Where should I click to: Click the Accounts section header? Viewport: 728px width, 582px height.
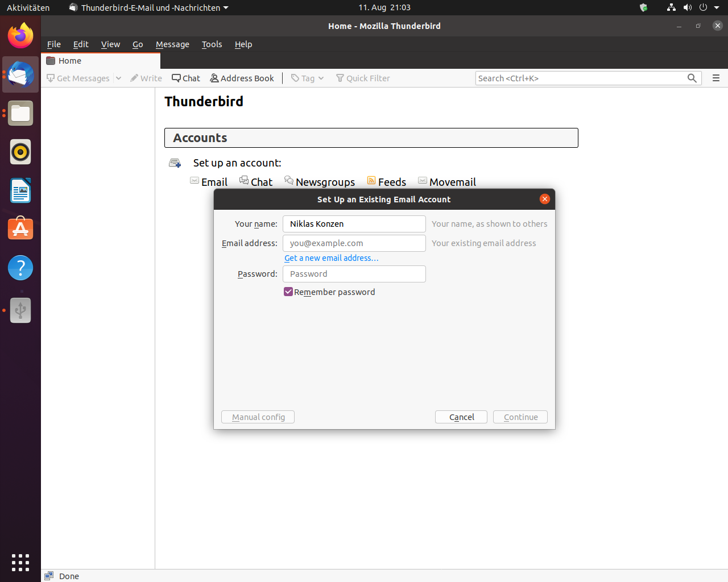[x=371, y=138]
